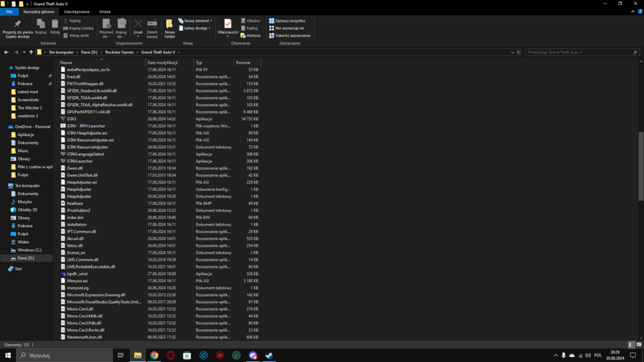
Task: Click the blue help icon
Action: pyautogui.click(x=640, y=12)
